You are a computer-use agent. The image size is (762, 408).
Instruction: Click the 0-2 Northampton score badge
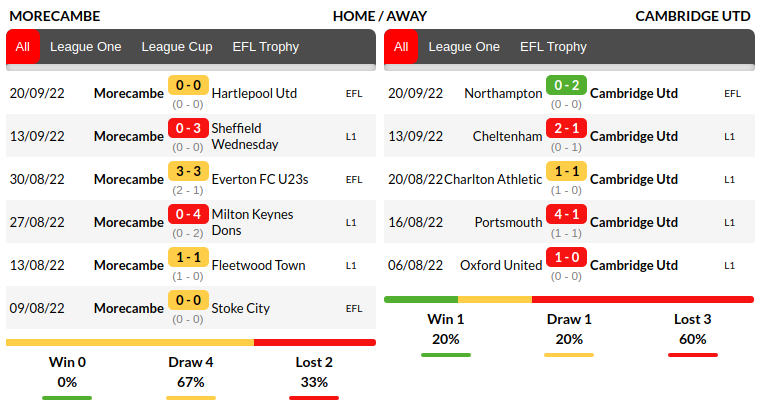point(566,86)
